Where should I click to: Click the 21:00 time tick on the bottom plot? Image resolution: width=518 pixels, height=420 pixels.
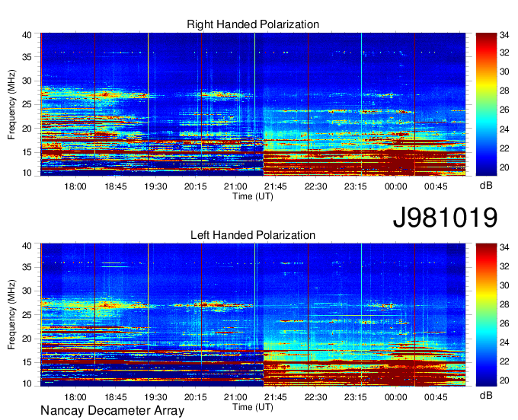[235, 397]
